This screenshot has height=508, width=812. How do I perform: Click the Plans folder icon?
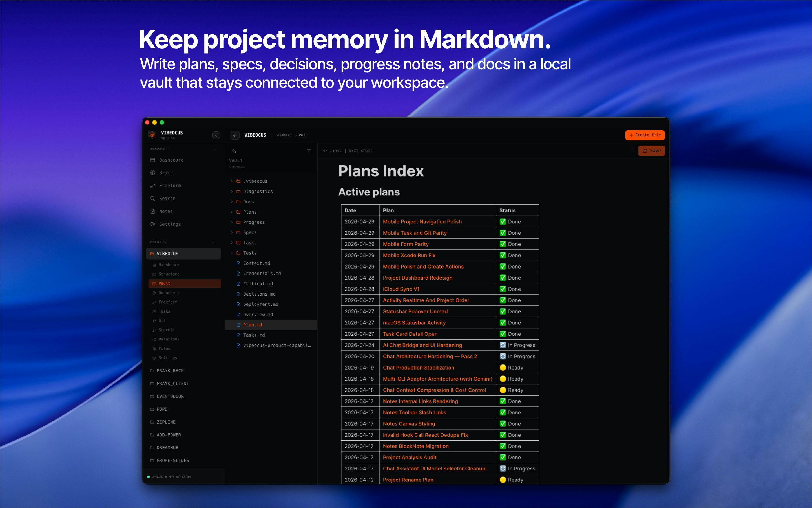point(238,212)
